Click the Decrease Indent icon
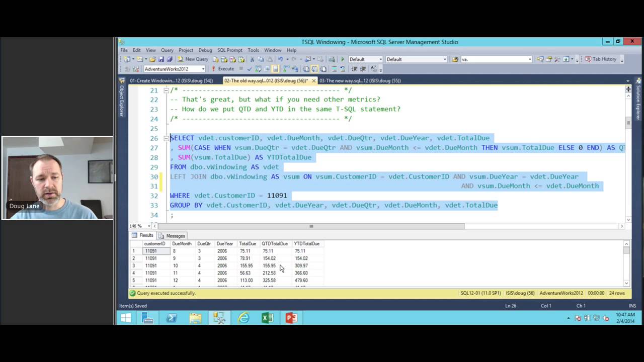Image resolution: width=644 pixels, height=362 pixels. [x=353, y=69]
